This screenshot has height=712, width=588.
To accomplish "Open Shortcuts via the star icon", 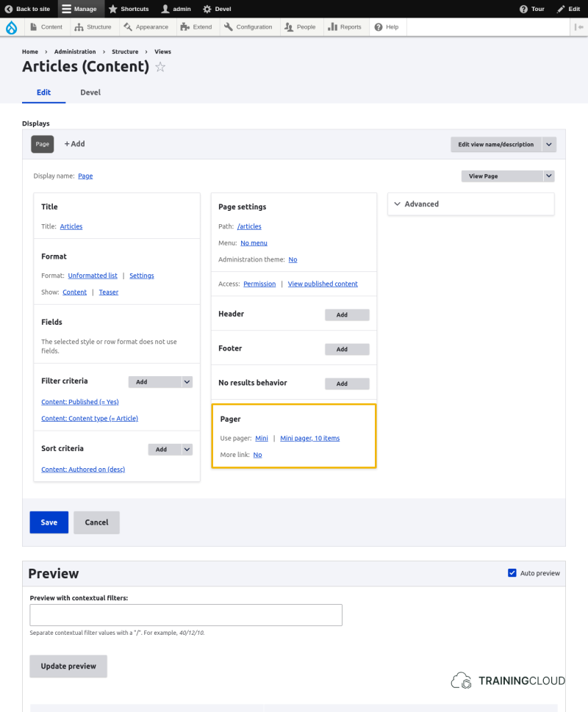I will [113, 9].
